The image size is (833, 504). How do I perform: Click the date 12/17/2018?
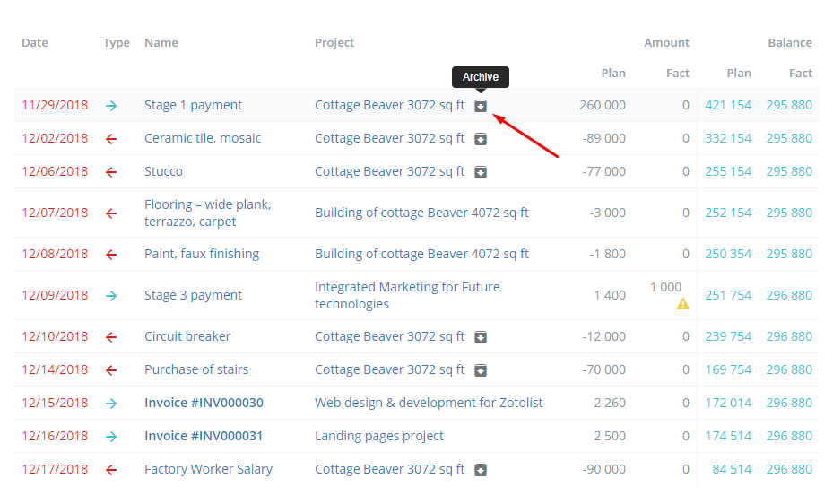[55, 469]
